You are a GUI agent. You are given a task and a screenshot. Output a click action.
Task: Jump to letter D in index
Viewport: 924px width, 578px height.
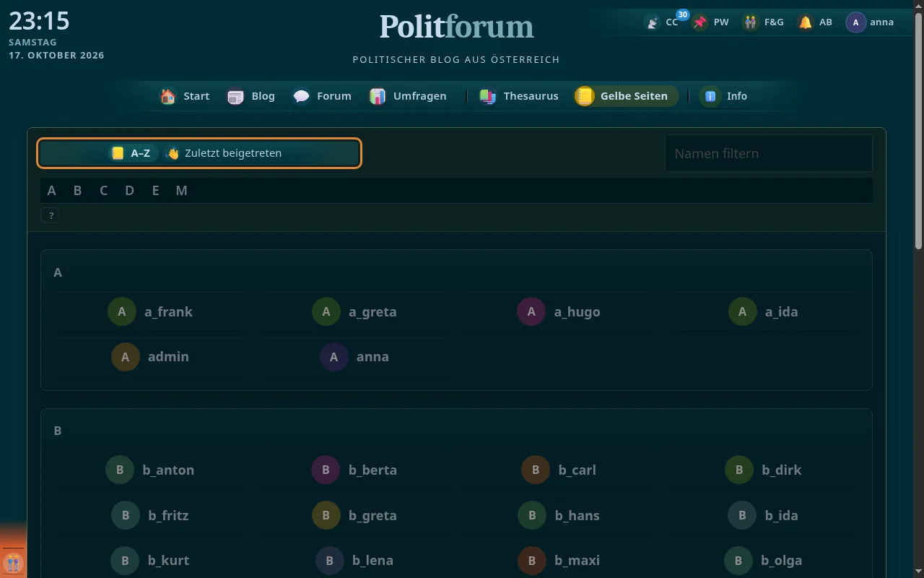[129, 191]
